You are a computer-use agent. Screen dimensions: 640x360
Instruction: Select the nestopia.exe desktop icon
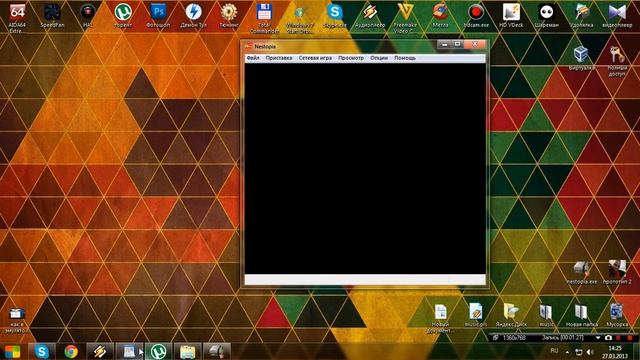[x=582, y=272]
